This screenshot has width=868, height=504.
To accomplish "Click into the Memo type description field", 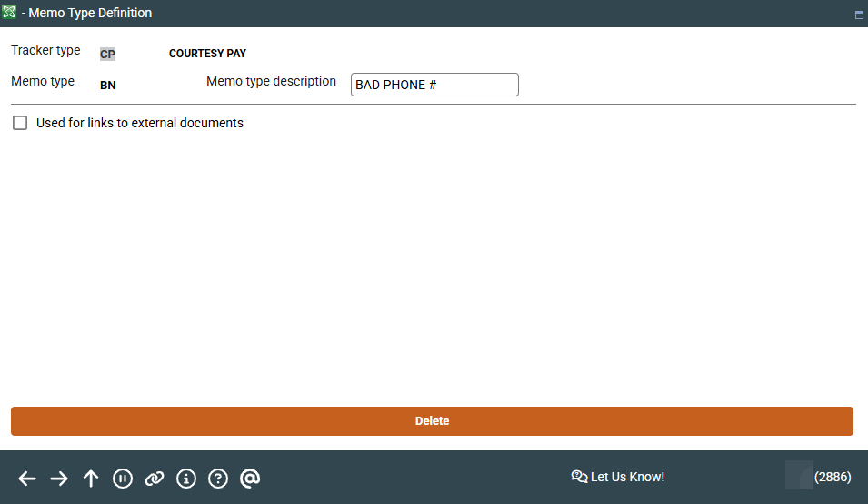I will [x=434, y=85].
